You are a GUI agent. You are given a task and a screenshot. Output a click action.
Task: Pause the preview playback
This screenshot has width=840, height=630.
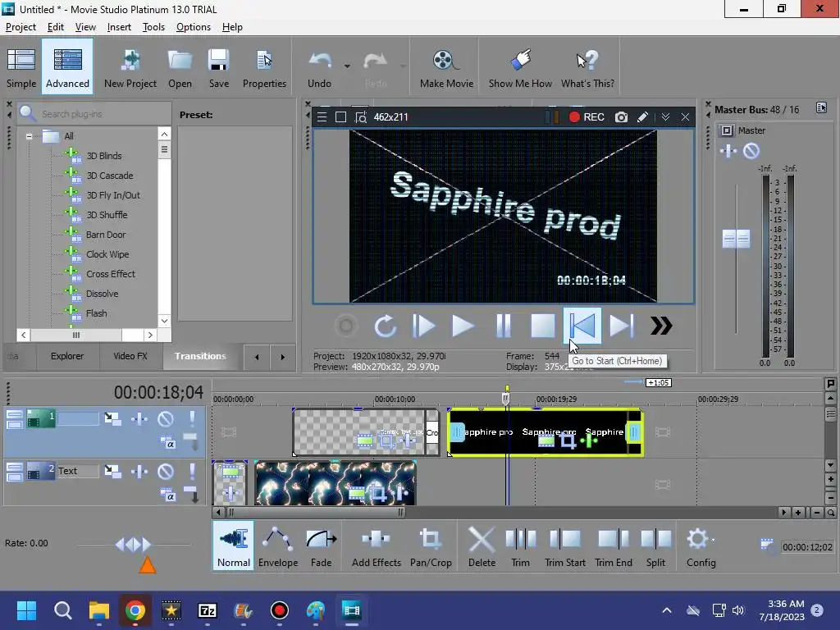point(503,326)
